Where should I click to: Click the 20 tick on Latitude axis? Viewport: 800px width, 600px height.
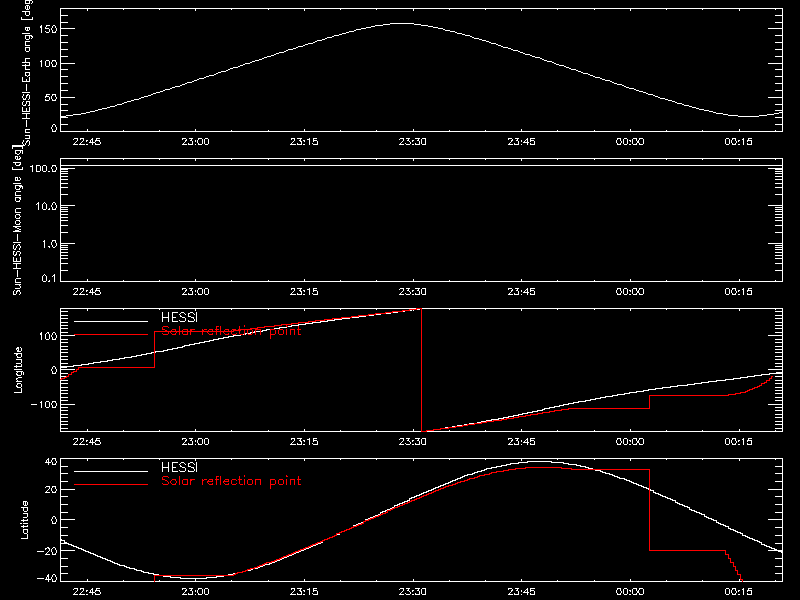(x=51, y=490)
